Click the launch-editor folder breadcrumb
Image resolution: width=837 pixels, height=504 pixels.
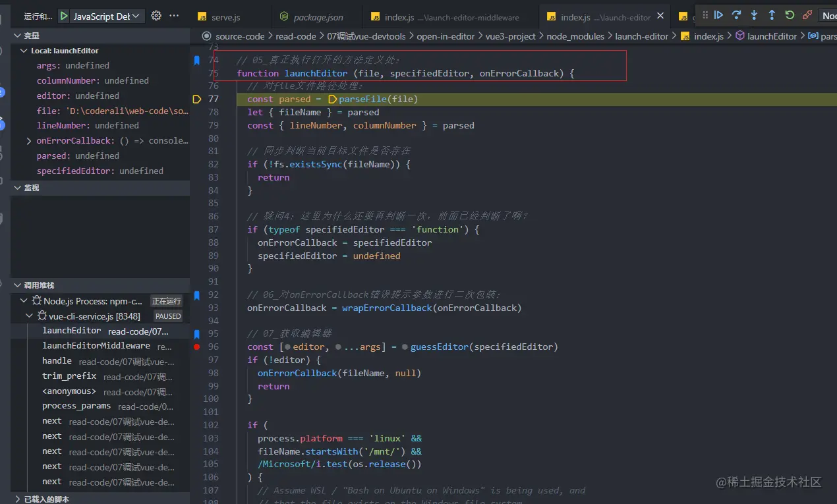pyautogui.click(x=642, y=36)
